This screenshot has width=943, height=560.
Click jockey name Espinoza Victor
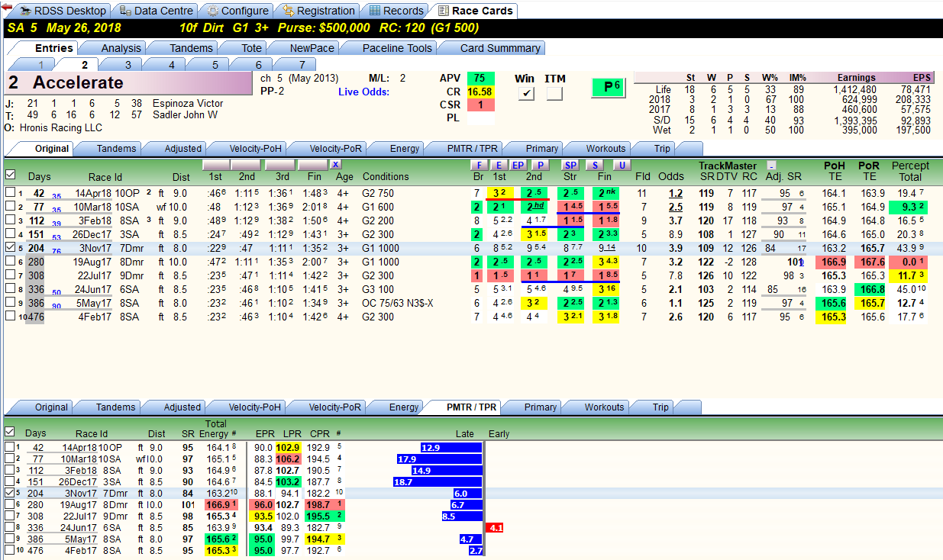(188, 104)
